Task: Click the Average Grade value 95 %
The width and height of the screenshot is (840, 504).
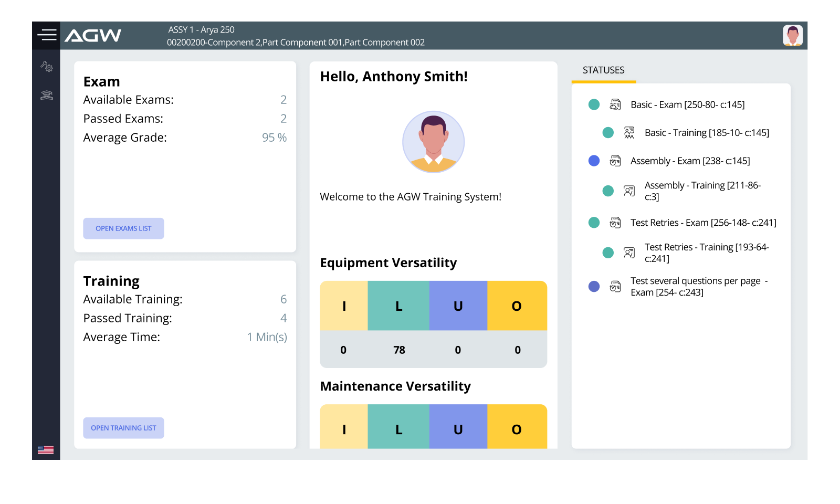Action: (x=275, y=138)
